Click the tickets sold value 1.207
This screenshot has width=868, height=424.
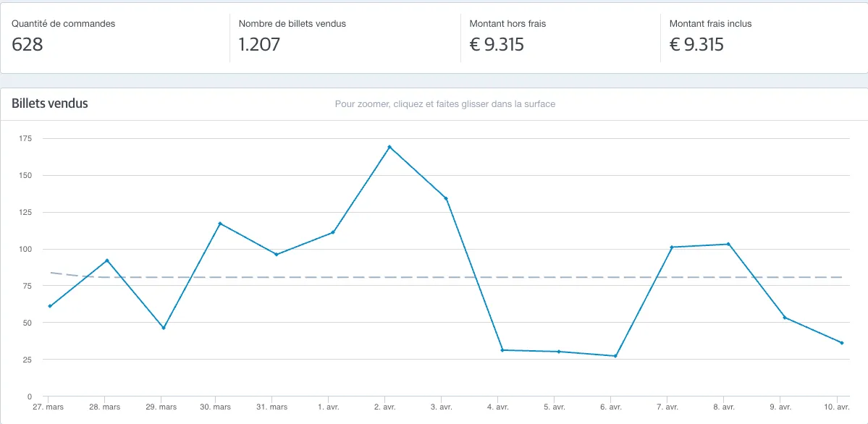click(259, 44)
